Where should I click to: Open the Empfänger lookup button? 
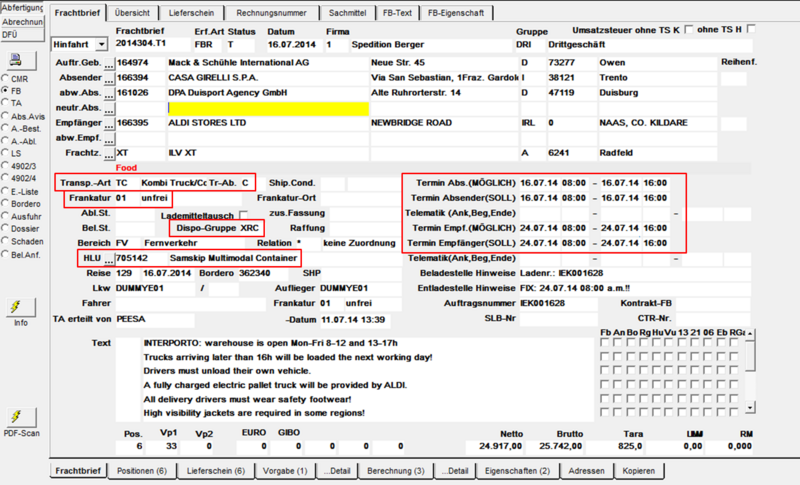(x=109, y=124)
